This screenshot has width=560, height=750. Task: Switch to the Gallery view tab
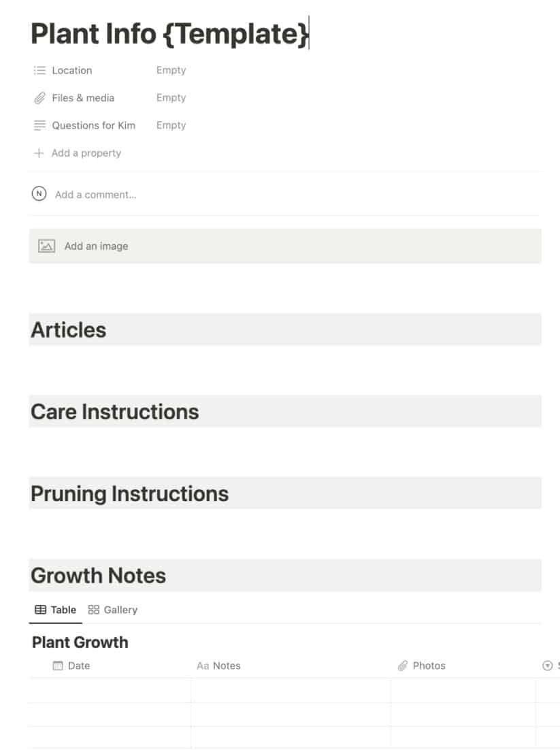113,610
